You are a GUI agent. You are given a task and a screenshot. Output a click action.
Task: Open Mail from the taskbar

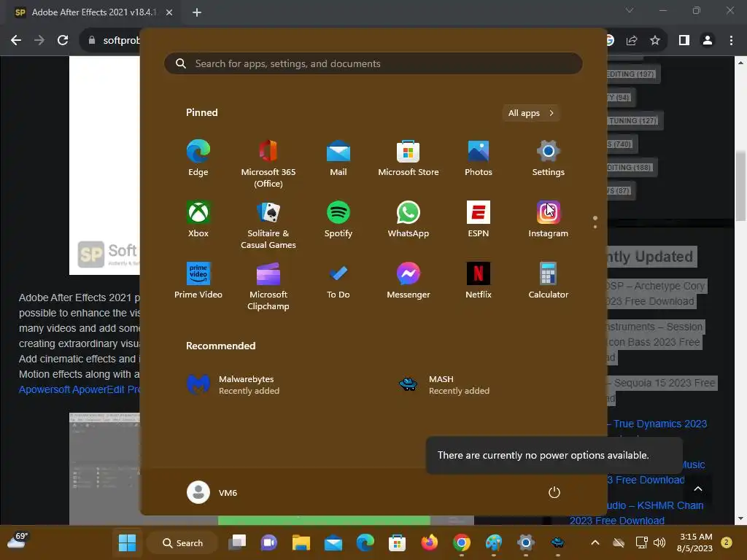333,542
